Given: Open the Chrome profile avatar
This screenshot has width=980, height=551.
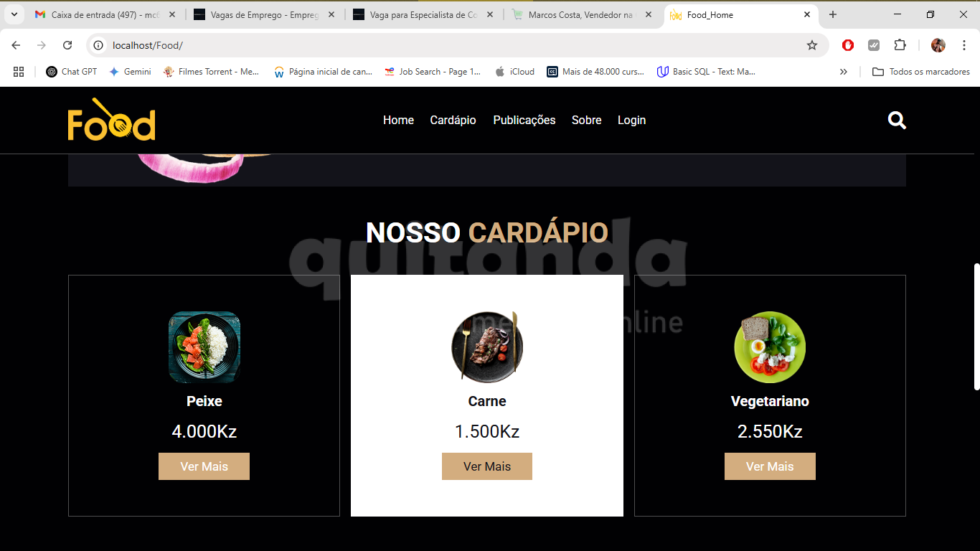Looking at the screenshot, I should click(938, 45).
